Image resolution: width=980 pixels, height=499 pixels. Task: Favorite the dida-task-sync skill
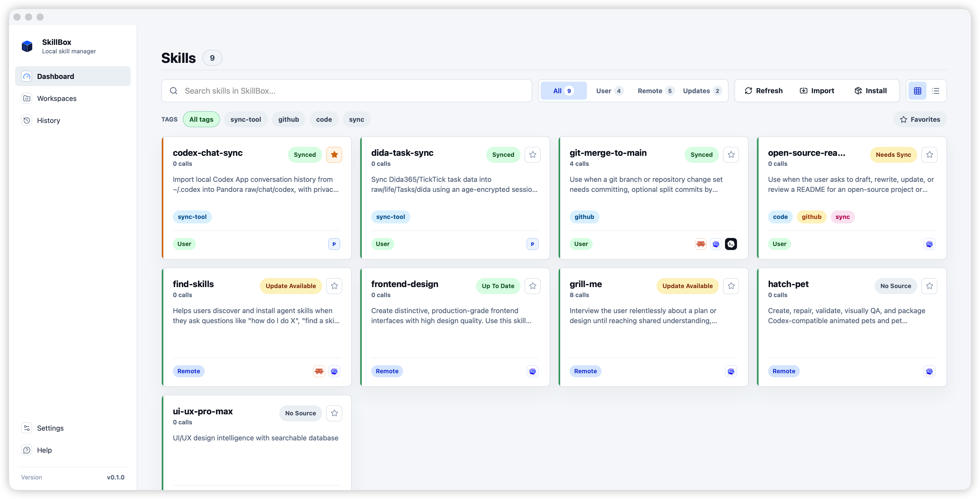click(x=533, y=155)
